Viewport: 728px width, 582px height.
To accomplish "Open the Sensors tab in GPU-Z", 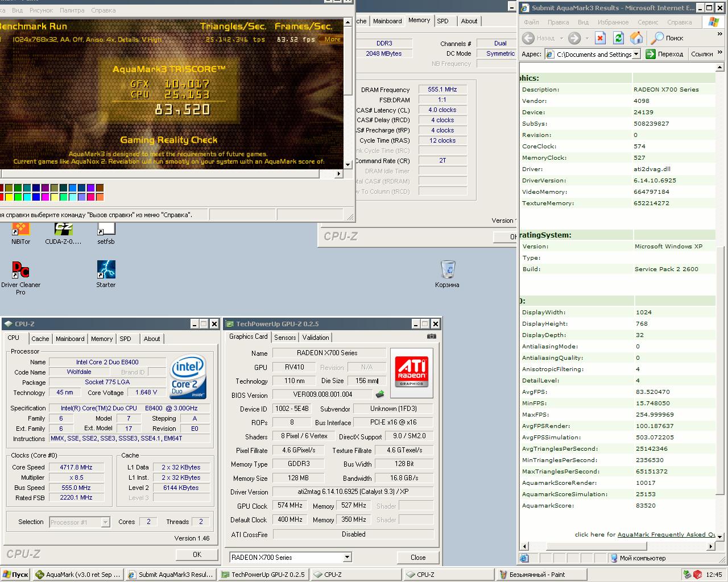I will pos(285,338).
